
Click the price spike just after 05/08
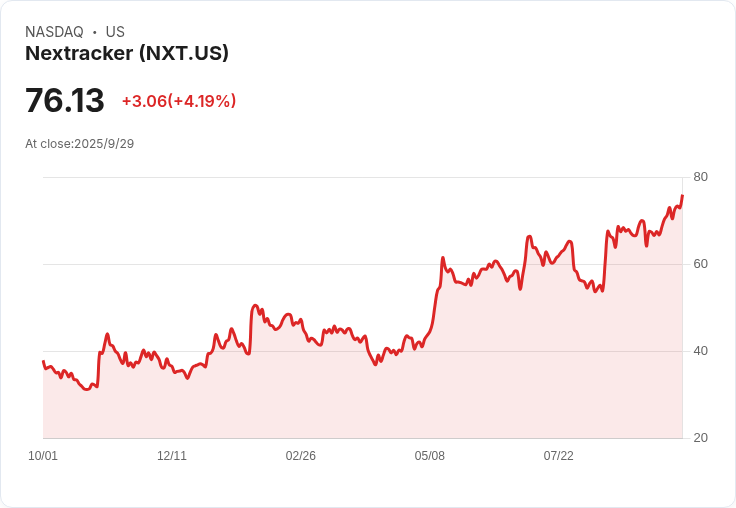[442, 258]
